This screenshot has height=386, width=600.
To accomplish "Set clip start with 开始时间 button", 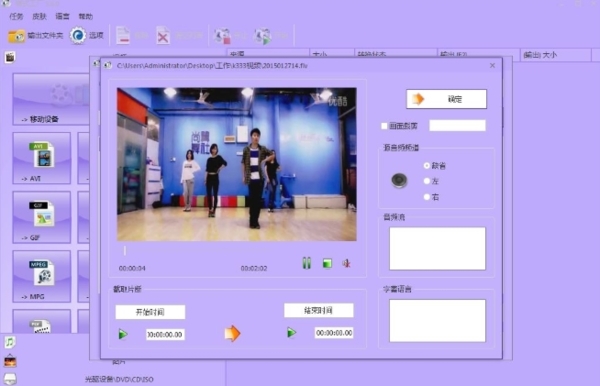I will tap(150, 312).
